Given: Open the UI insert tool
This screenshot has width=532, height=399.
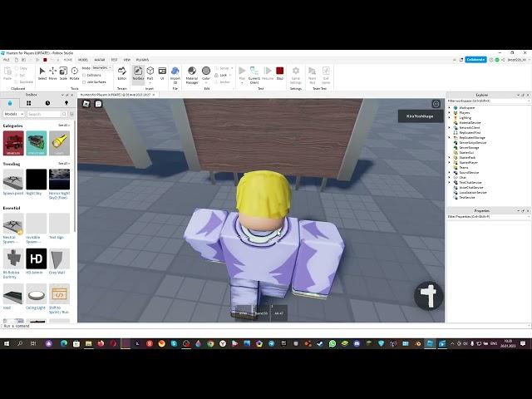Looking at the screenshot, I should (x=162, y=73).
